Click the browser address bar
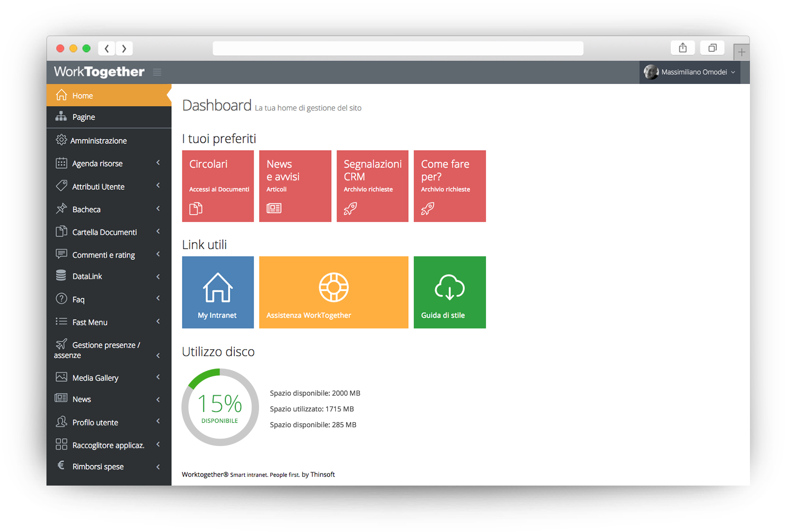Screen dimensions: 788x532 click(398, 48)
